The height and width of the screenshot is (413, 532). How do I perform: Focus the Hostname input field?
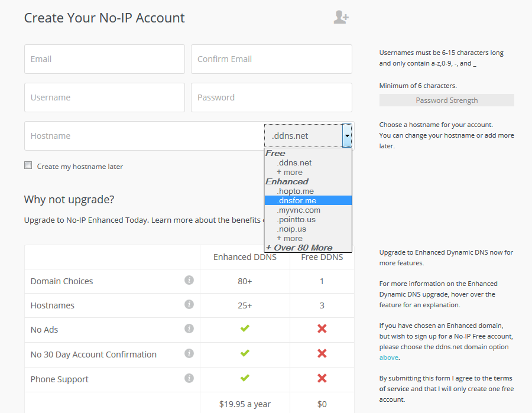pyautogui.click(x=144, y=136)
